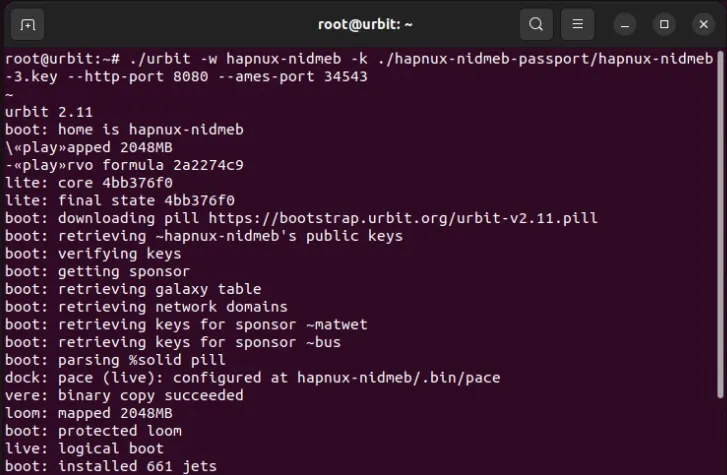Click the "lite: core 4bb376f0" line
Image resolution: width=727 pixels, height=475 pixels.
pyautogui.click(x=89, y=183)
